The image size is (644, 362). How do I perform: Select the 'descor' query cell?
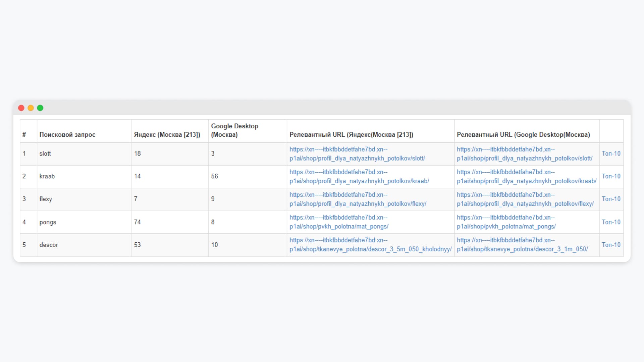tap(84, 245)
